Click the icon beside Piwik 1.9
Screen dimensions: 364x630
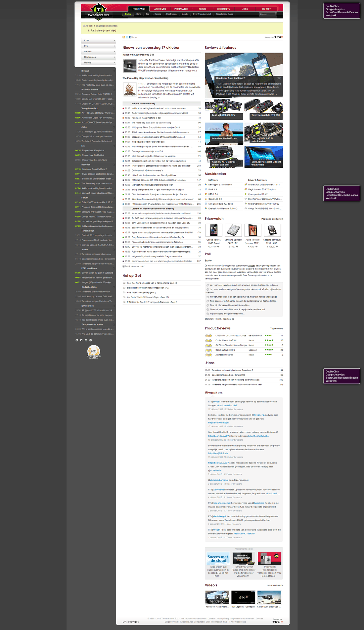pos(206,189)
